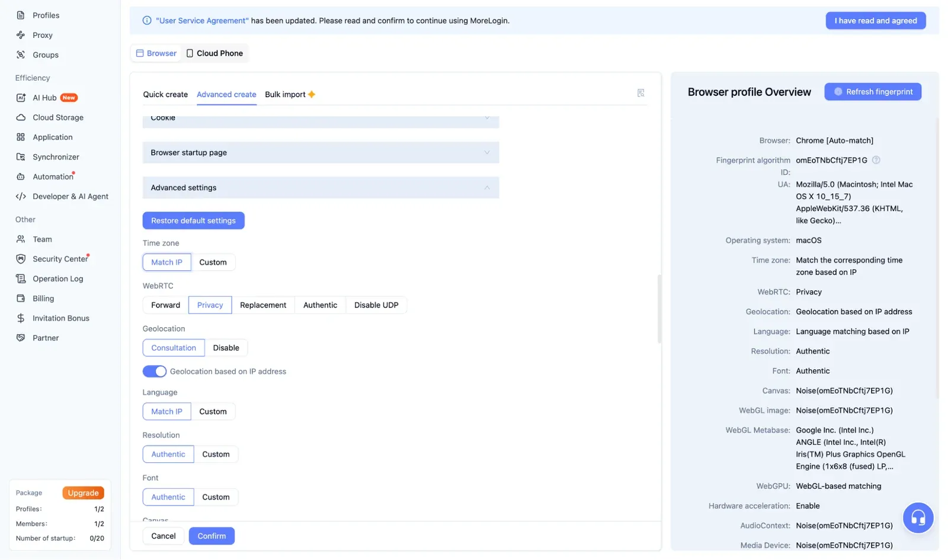Image resolution: width=948 pixels, height=560 pixels.
Task: Set Geolocation to Disable
Action: click(226, 348)
